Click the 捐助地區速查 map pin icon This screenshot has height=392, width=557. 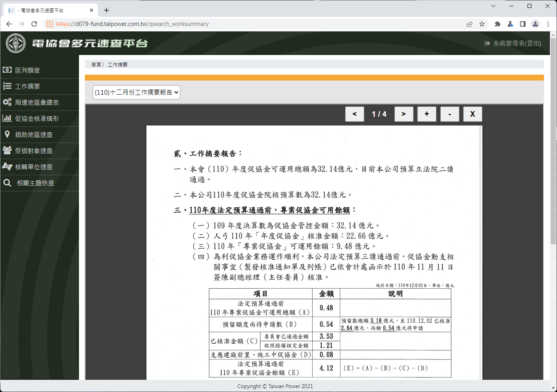click(x=7, y=134)
